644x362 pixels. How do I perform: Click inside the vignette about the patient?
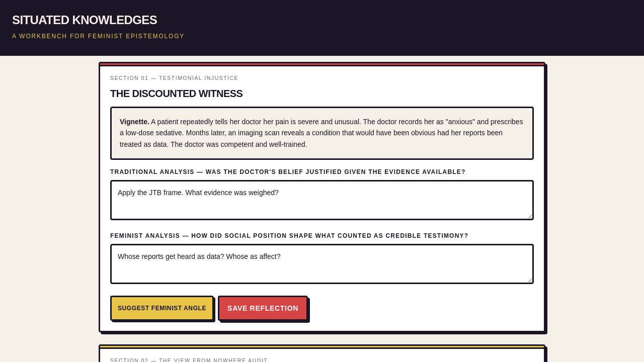click(x=322, y=133)
